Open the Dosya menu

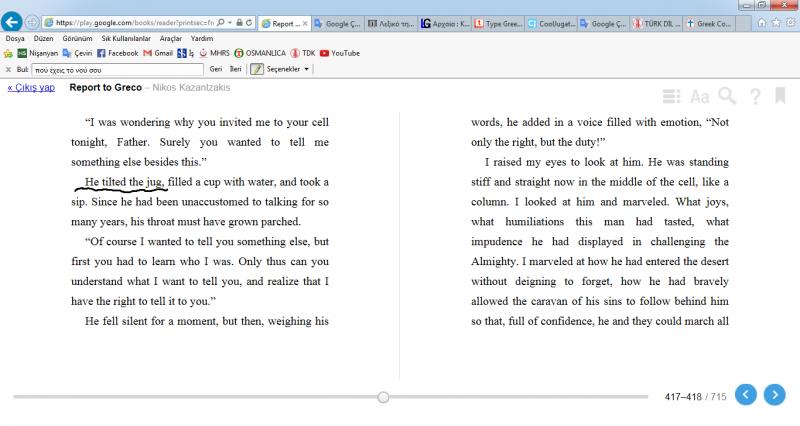[15, 38]
